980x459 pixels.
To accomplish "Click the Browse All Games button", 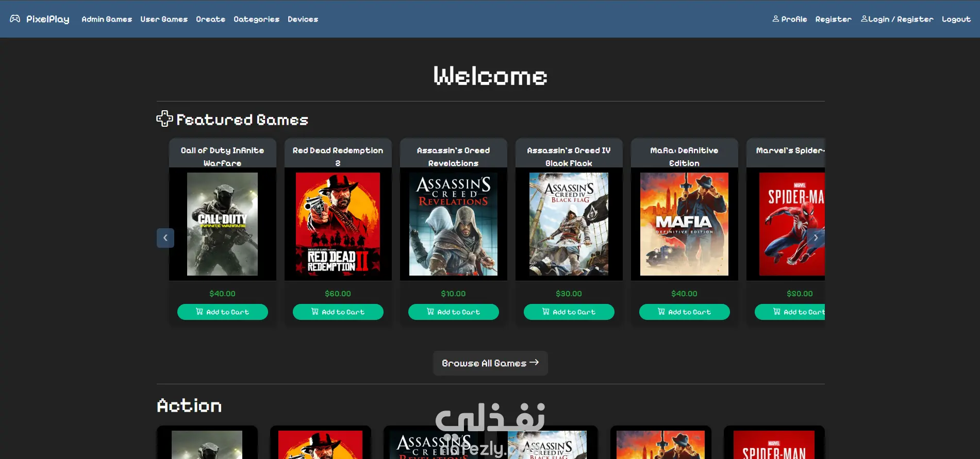I will pyautogui.click(x=490, y=363).
